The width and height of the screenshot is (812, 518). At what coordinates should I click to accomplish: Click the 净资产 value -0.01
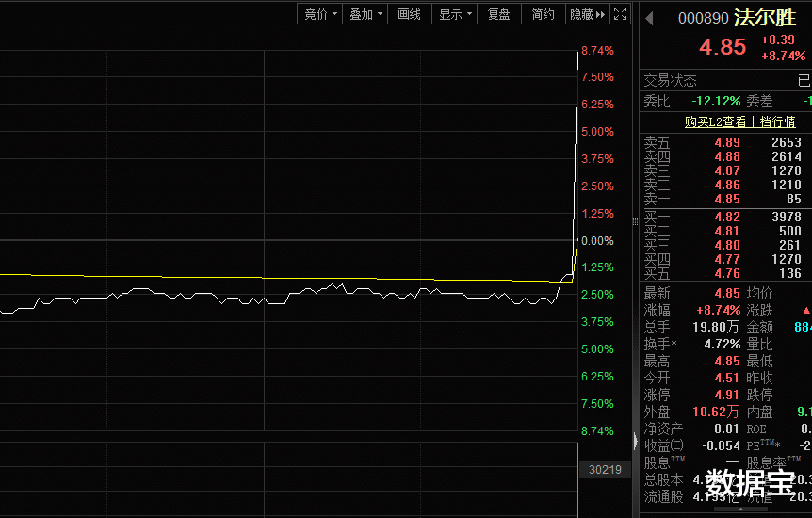click(x=724, y=429)
